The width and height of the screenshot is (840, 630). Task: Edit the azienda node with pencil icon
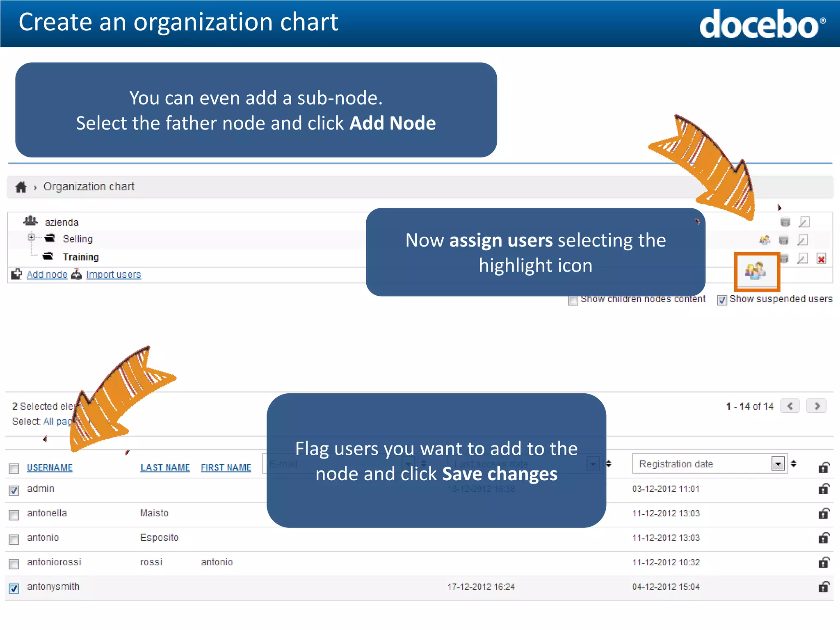coord(804,222)
